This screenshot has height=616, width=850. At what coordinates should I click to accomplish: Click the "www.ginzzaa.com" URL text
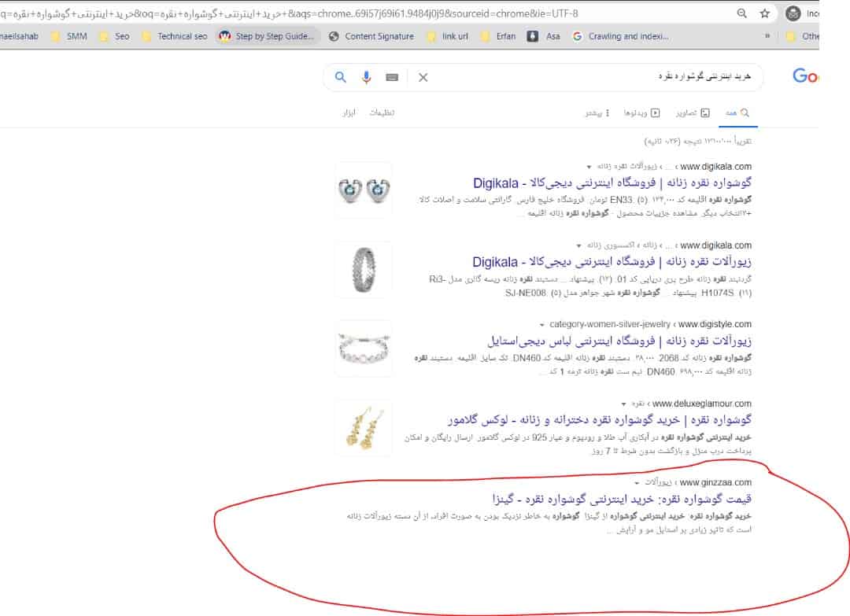[715, 482]
